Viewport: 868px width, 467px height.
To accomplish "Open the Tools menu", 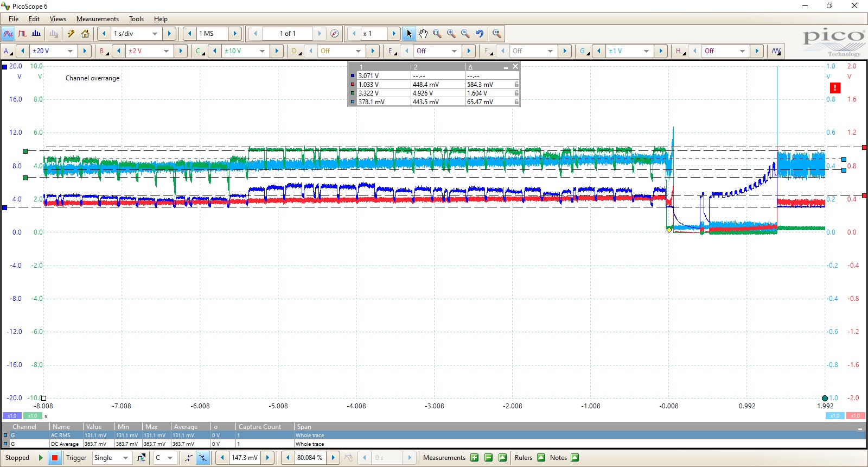I will (x=136, y=19).
